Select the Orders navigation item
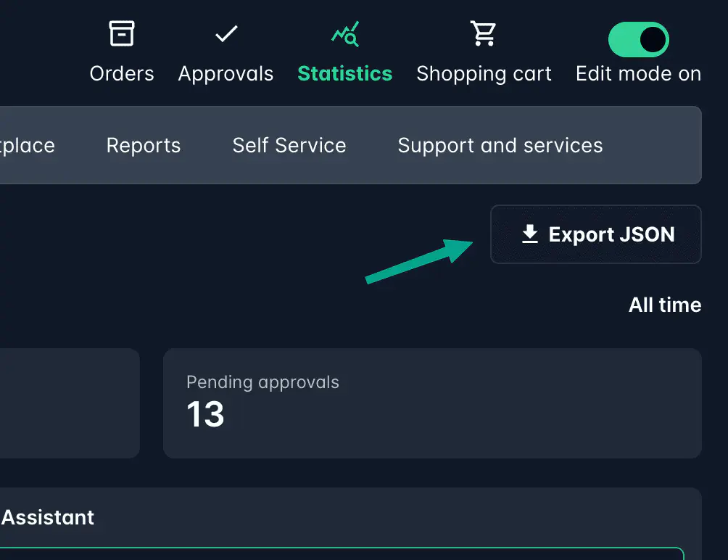 121,73
